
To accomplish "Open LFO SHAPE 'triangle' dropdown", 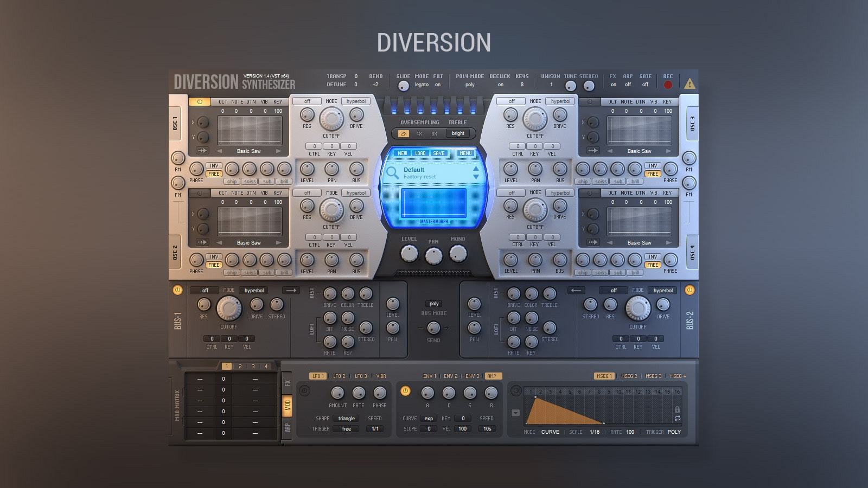I will tap(346, 419).
